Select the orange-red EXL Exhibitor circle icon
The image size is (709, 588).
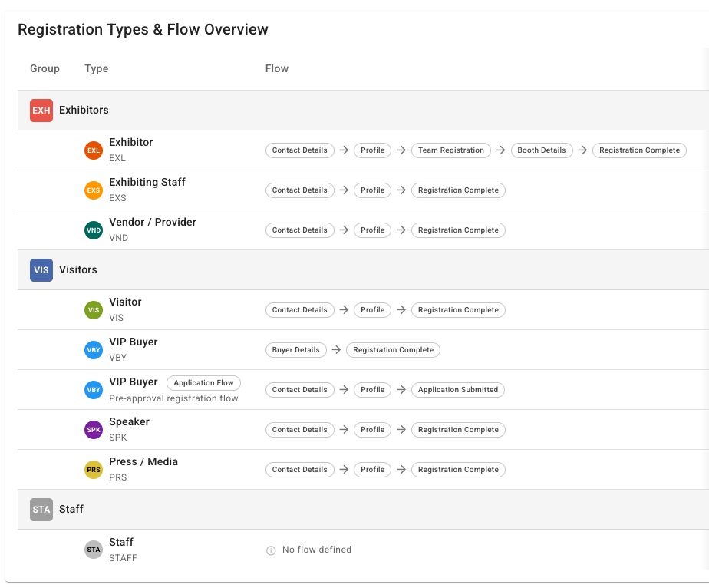(94, 150)
